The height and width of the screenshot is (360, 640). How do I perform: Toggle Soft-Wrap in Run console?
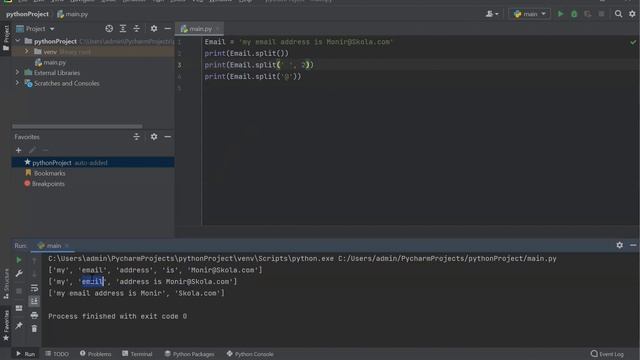(34, 288)
